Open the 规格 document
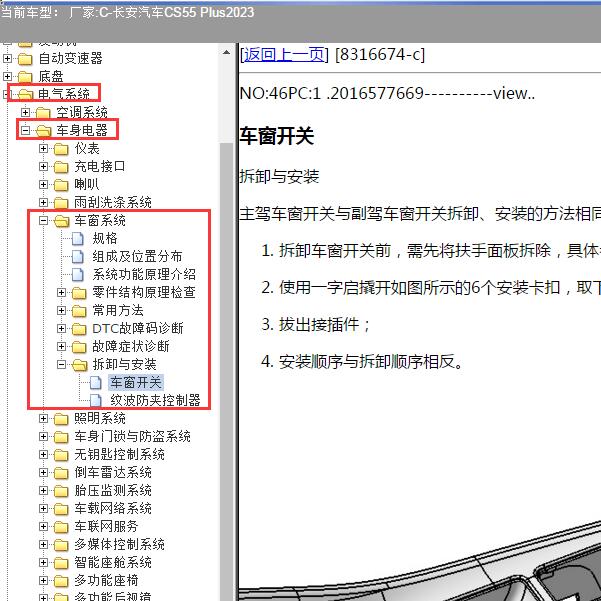This screenshot has width=601, height=601. [x=105, y=238]
